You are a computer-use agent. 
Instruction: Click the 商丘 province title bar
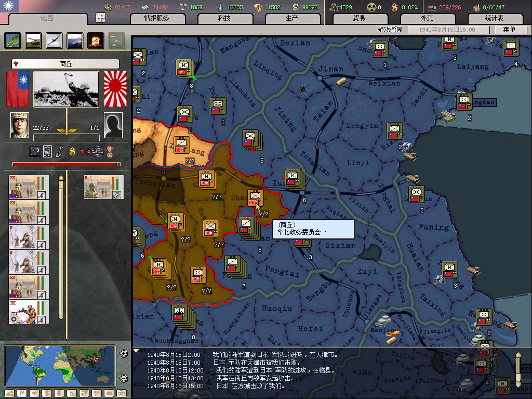pos(65,64)
